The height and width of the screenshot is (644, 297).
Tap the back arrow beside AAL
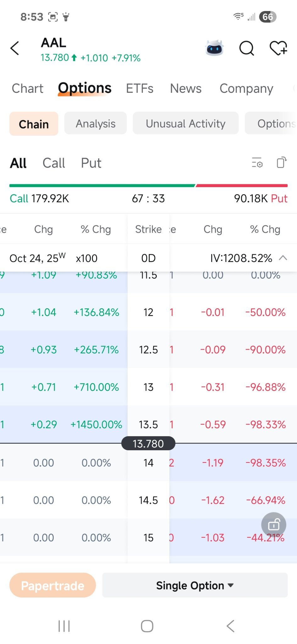click(x=15, y=48)
